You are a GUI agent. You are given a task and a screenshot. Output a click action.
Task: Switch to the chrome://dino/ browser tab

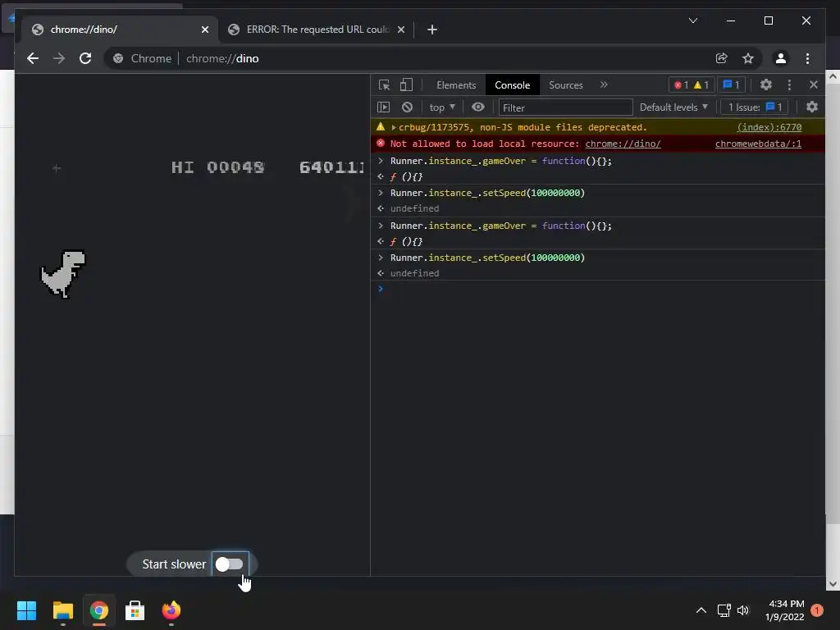(x=120, y=30)
